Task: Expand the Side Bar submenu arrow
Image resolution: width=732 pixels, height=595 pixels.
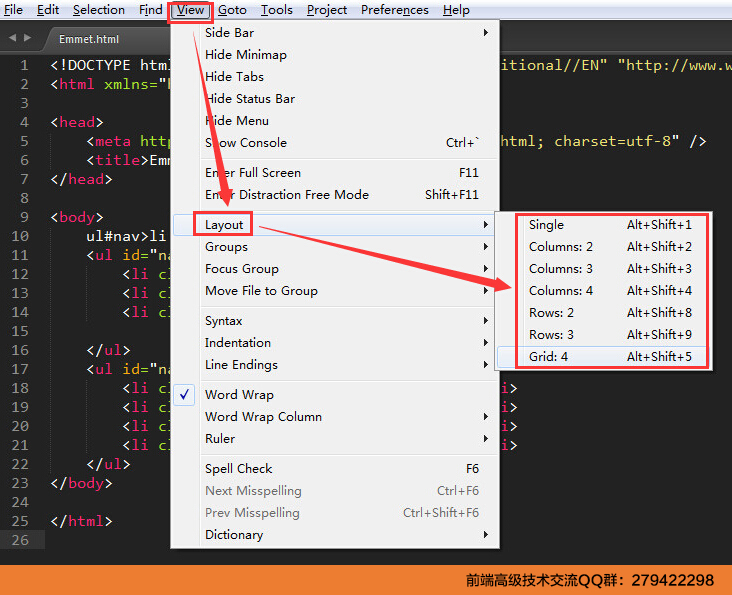Action: pyautogui.click(x=486, y=33)
